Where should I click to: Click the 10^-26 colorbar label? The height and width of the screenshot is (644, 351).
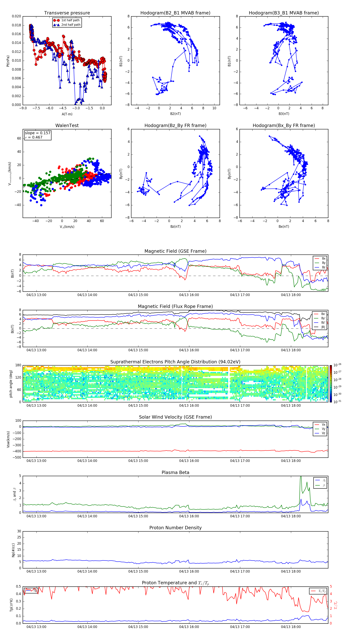(337, 365)
